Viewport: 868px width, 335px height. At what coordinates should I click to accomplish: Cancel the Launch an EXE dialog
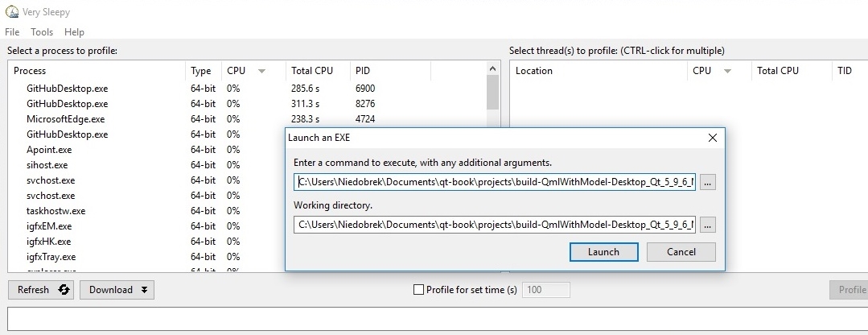point(681,252)
